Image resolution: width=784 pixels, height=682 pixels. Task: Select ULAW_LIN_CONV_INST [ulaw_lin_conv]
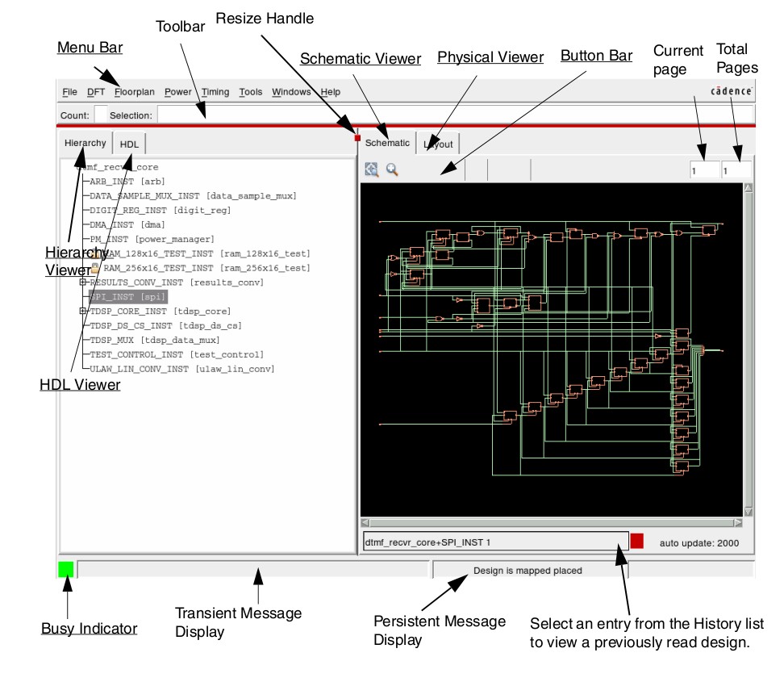182,370
